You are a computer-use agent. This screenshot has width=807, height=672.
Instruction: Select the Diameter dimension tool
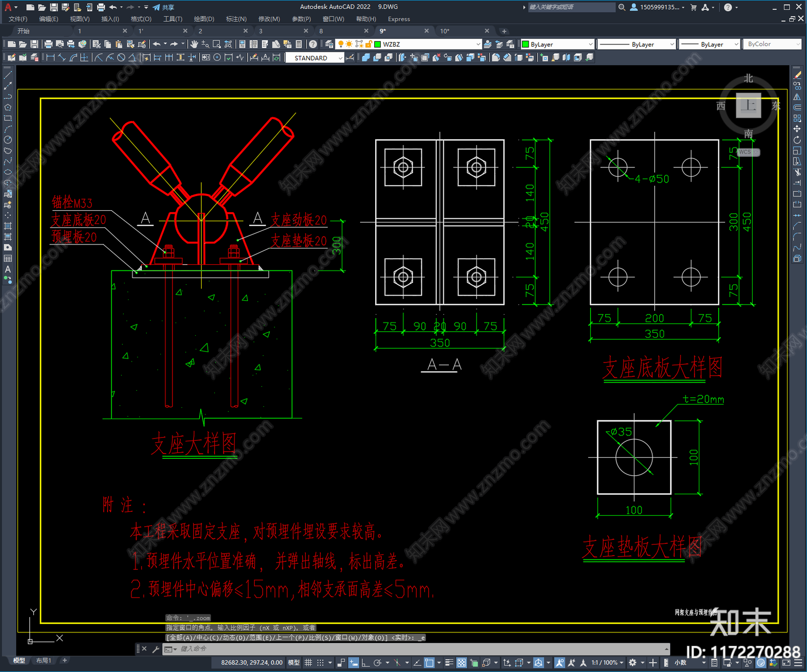pos(121,57)
